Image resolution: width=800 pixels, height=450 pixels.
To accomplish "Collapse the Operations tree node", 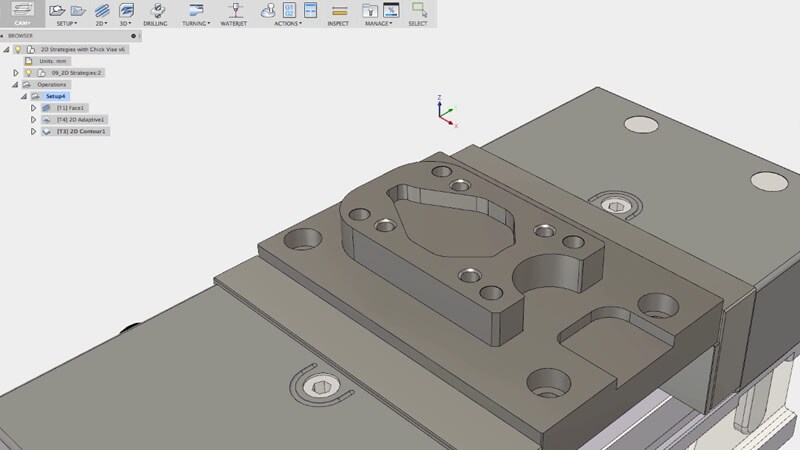I will [x=16, y=85].
